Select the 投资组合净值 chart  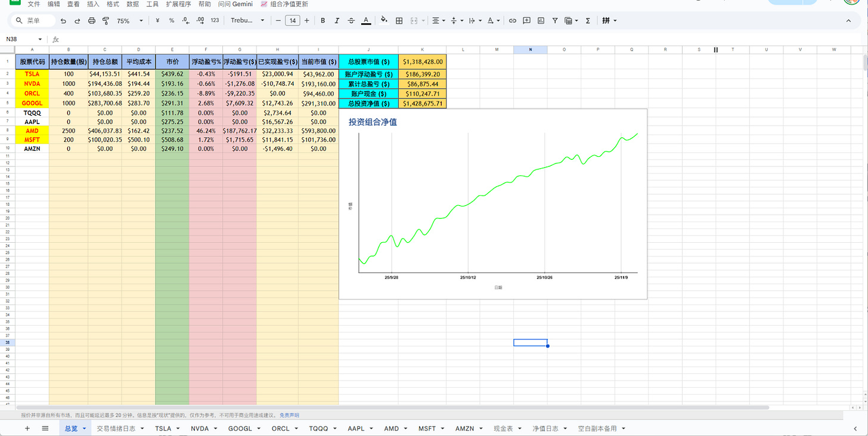493,204
